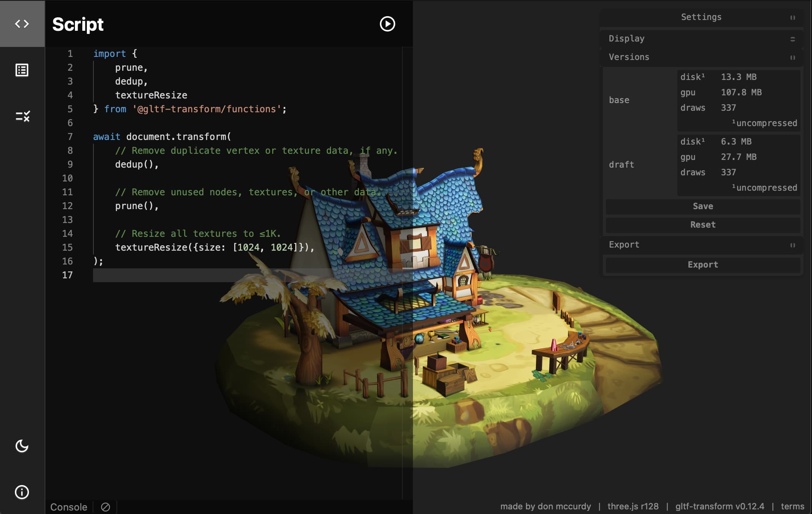This screenshot has width=812, height=514.
Task: Click the base gpu value '107.8 MB'
Action: 741,92
